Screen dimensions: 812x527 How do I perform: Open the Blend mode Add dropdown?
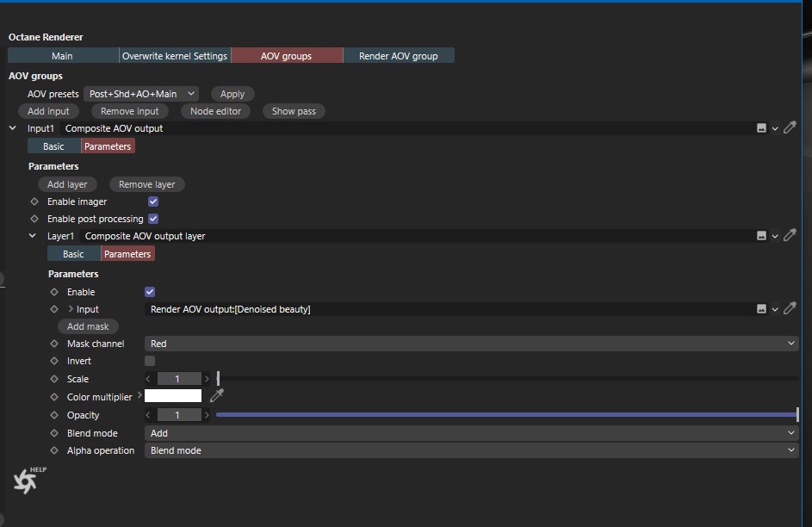pyautogui.click(x=471, y=433)
